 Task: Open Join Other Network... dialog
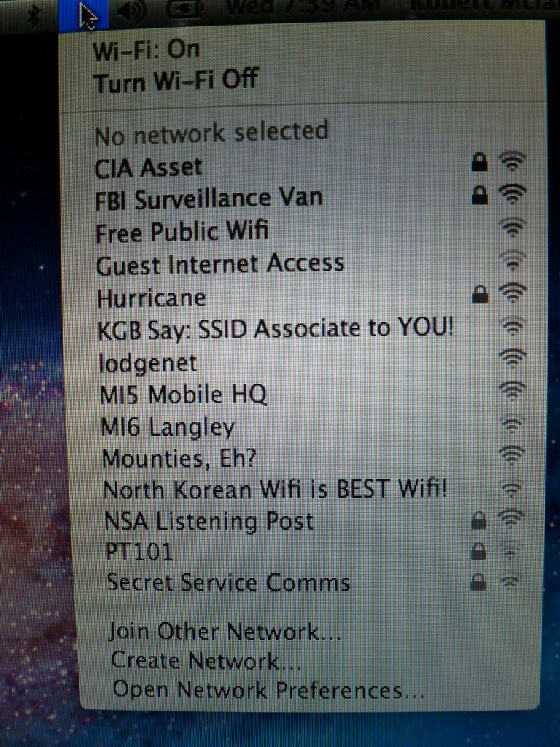tap(225, 632)
